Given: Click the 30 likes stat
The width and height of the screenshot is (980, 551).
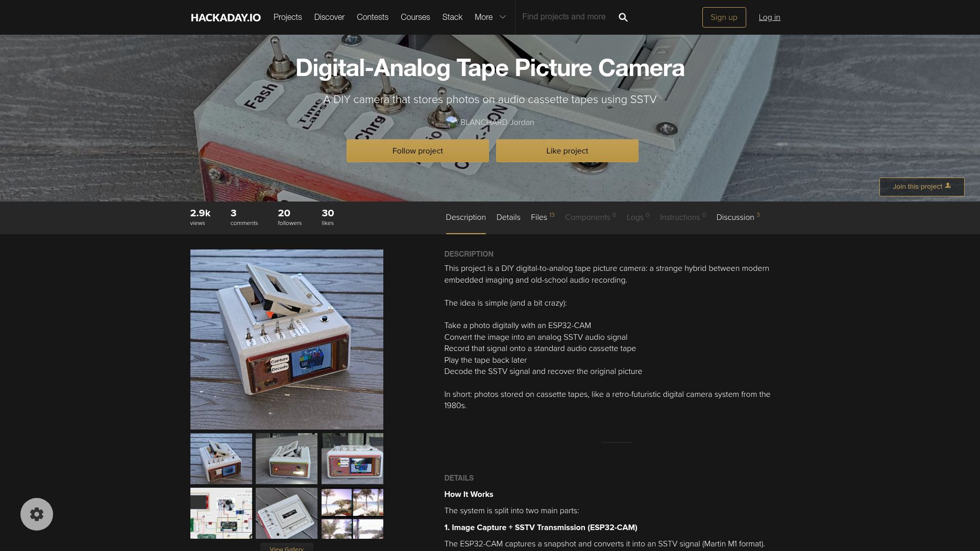Looking at the screenshot, I should (x=328, y=217).
